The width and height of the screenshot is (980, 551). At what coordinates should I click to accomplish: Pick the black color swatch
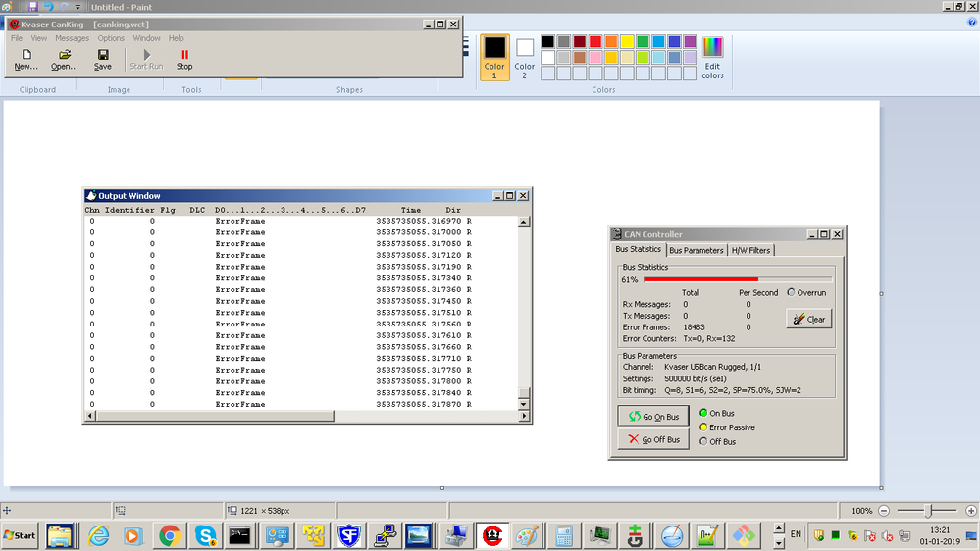pos(547,42)
